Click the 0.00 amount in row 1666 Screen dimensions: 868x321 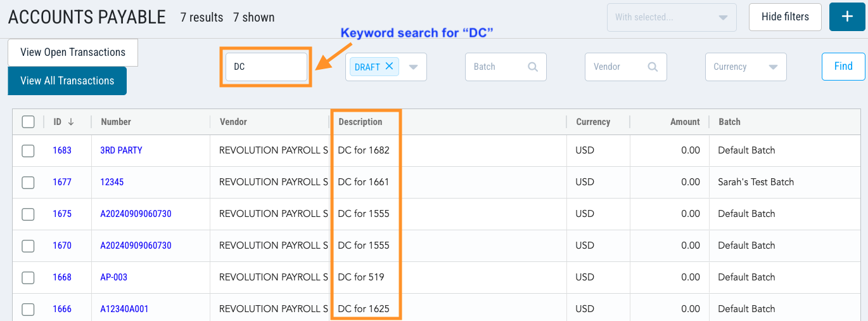(691, 309)
